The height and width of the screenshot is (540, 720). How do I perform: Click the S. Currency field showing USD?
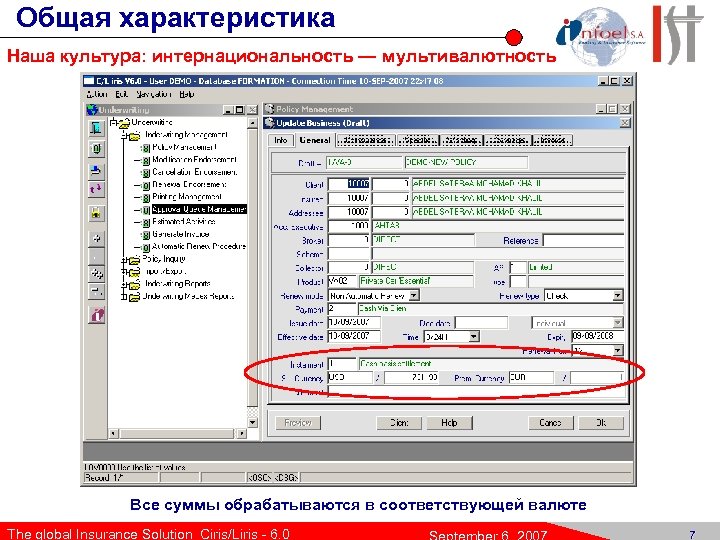(349, 377)
